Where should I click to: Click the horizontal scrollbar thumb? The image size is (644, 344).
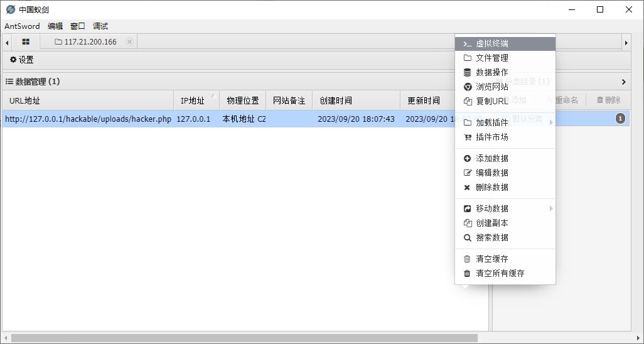click(244, 338)
